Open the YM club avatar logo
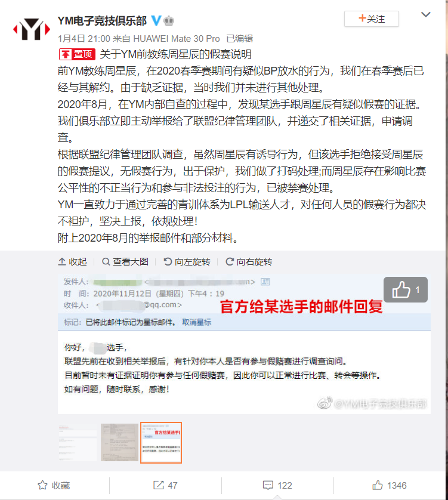The height and width of the screenshot is (500, 448). [x=31, y=29]
